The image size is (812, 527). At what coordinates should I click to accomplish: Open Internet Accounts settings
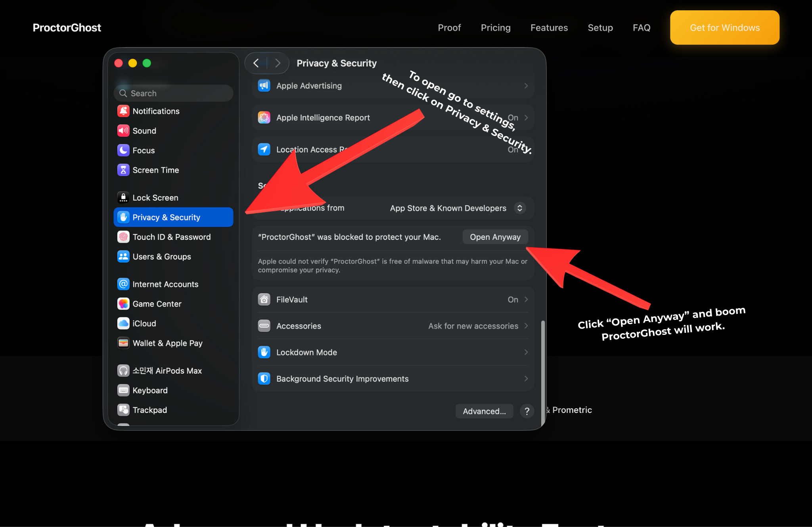coord(165,284)
